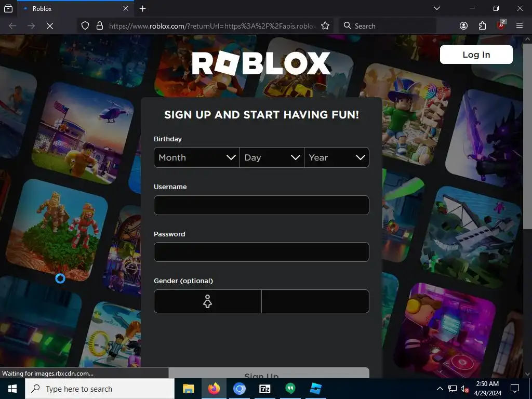Click the uBlock Origin extension icon
The image size is (532, 399).
pyautogui.click(x=501, y=25)
